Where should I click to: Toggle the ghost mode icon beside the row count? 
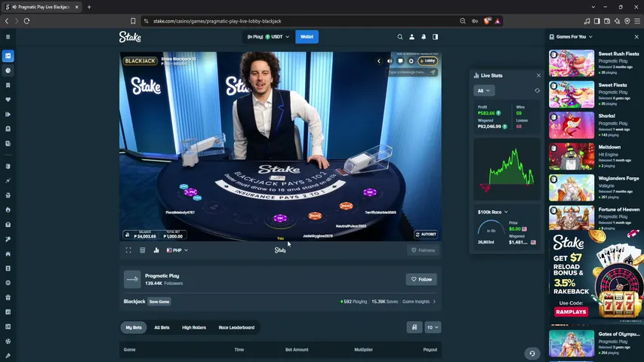414,327
